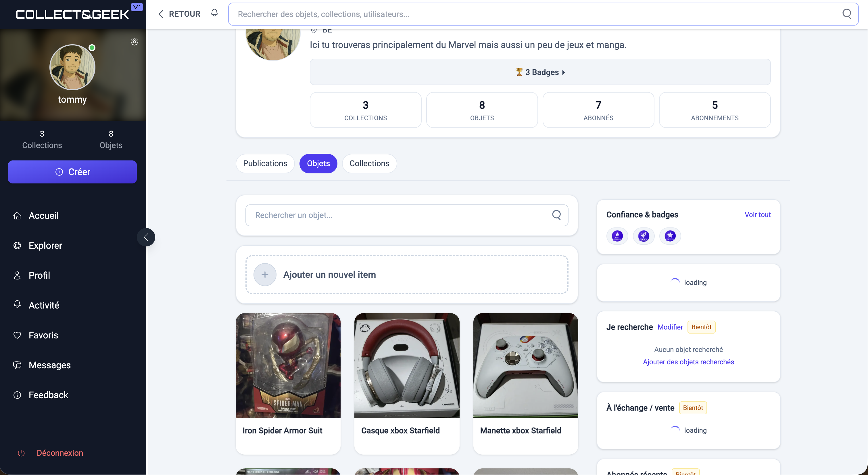Click the Créer button
Viewport: 868px width, 475px height.
(x=72, y=172)
